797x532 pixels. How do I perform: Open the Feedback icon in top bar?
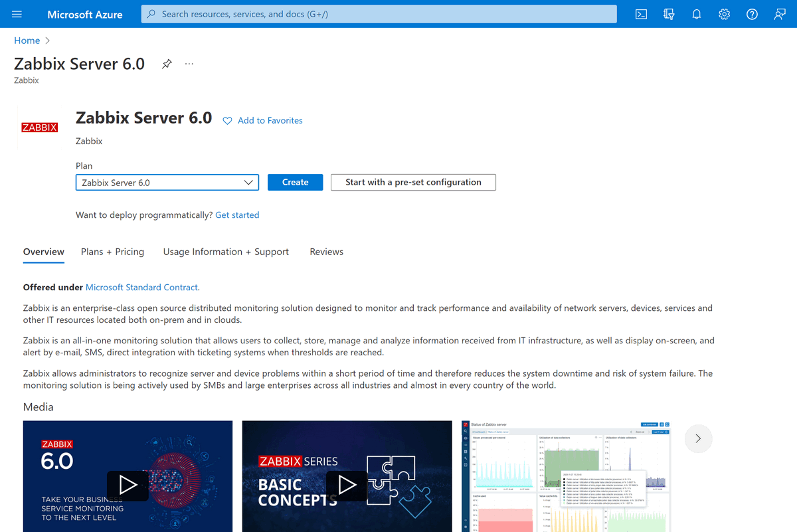pos(780,14)
